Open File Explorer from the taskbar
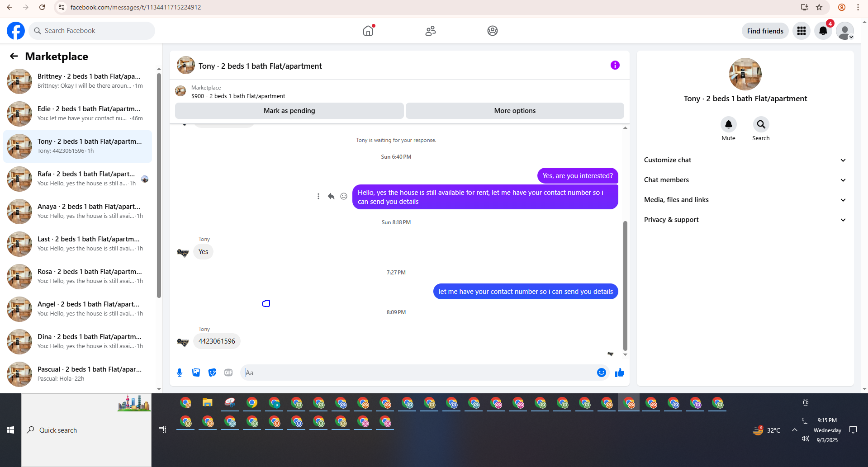Image resolution: width=868 pixels, height=467 pixels. 208,403
